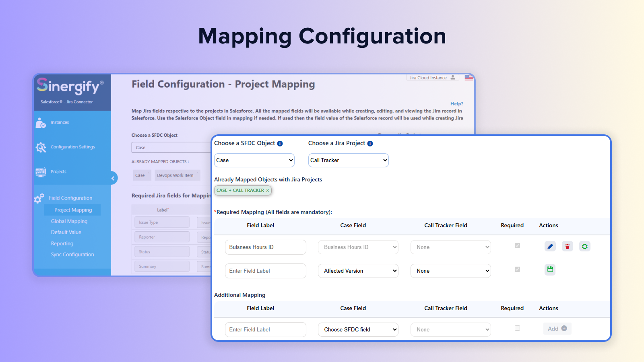Open settings gear for Buisness Hours ID row
The width and height of the screenshot is (644, 362).
coord(585,247)
